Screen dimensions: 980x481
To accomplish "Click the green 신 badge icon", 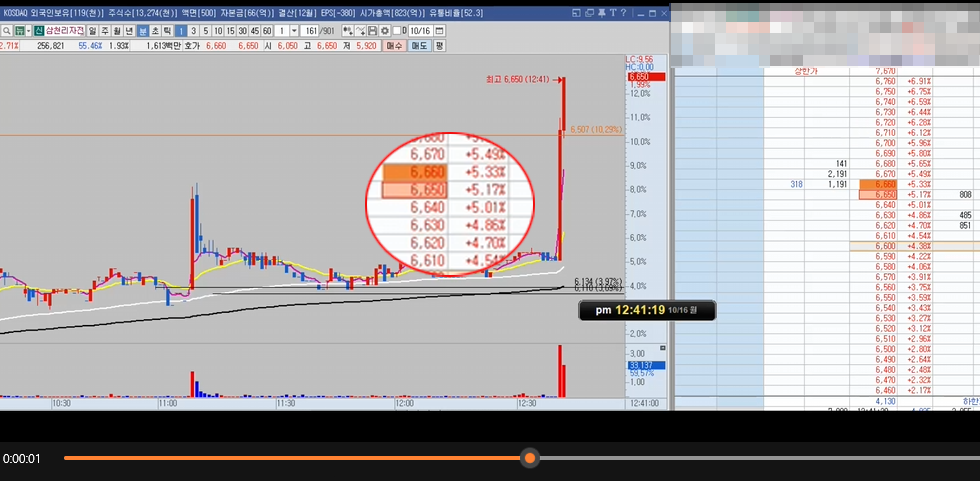I will (39, 31).
